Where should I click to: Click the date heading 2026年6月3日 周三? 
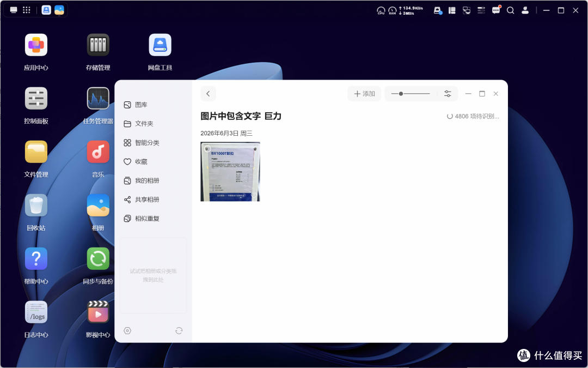tap(226, 134)
